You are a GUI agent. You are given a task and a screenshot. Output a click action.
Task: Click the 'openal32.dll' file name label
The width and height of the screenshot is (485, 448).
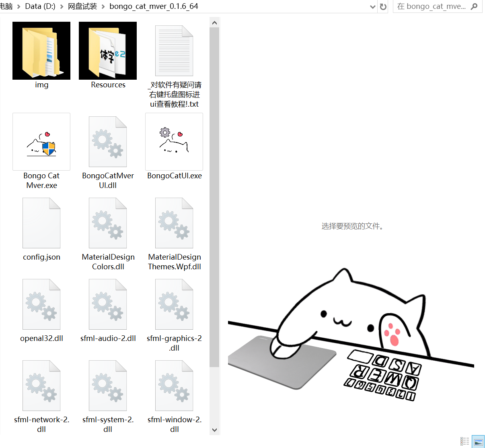pyautogui.click(x=41, y=339)
